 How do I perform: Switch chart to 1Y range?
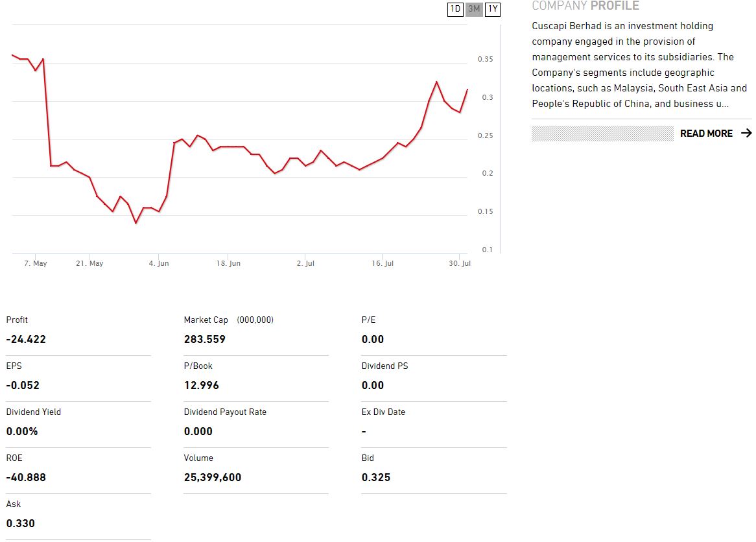[x=493, y=9]
